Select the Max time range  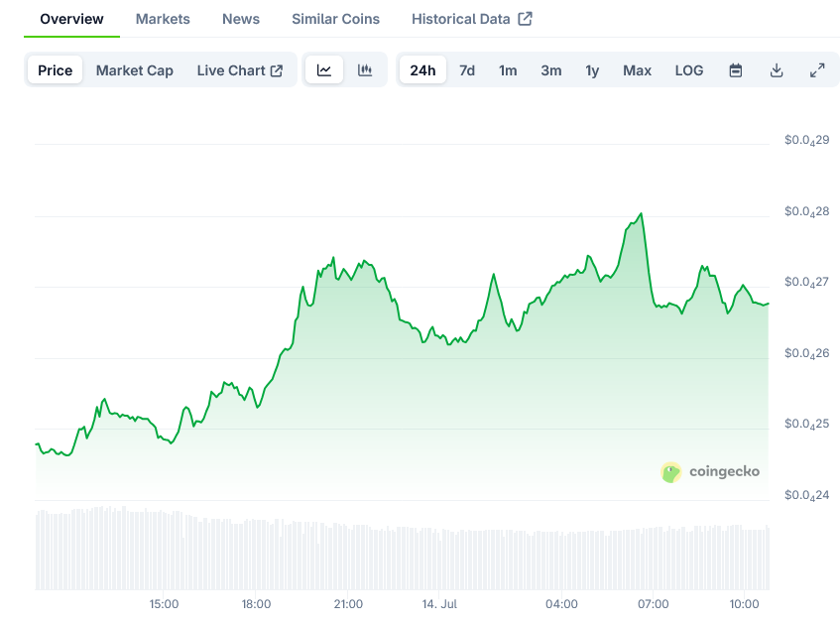(637, 70)
